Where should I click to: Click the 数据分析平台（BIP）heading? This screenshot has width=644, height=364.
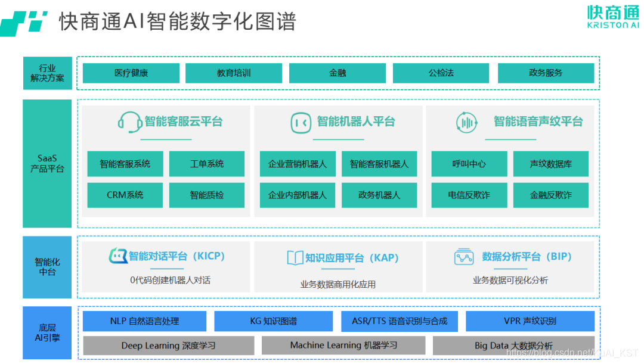tap(527, 257)
